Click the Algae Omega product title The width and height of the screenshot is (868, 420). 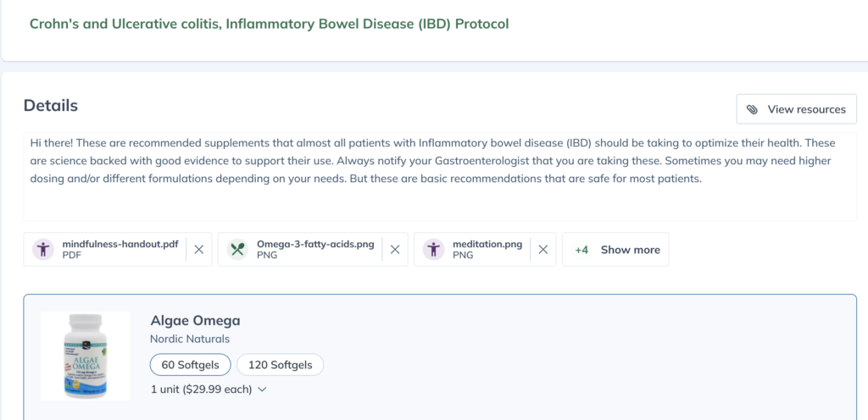(x=195, y=320)
